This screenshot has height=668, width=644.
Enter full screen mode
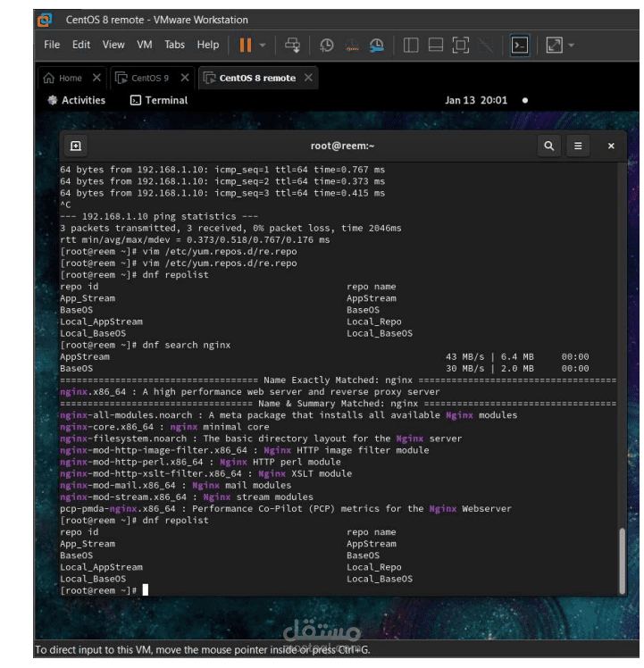click(x=460, y=45)
